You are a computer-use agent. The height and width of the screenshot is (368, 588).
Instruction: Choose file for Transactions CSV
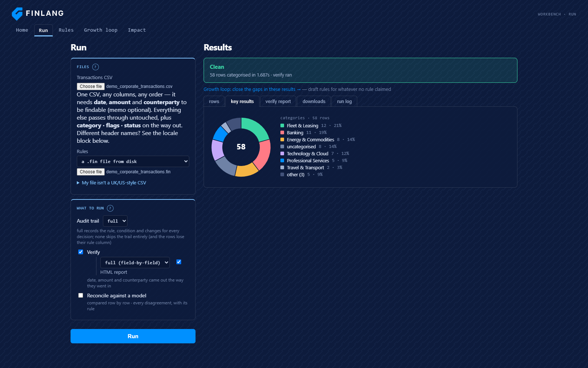(x=91, y=86)
